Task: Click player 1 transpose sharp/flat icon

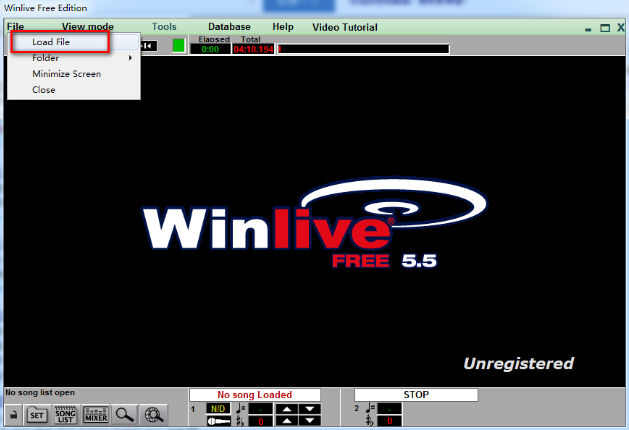Action: [x=240, y=421]
